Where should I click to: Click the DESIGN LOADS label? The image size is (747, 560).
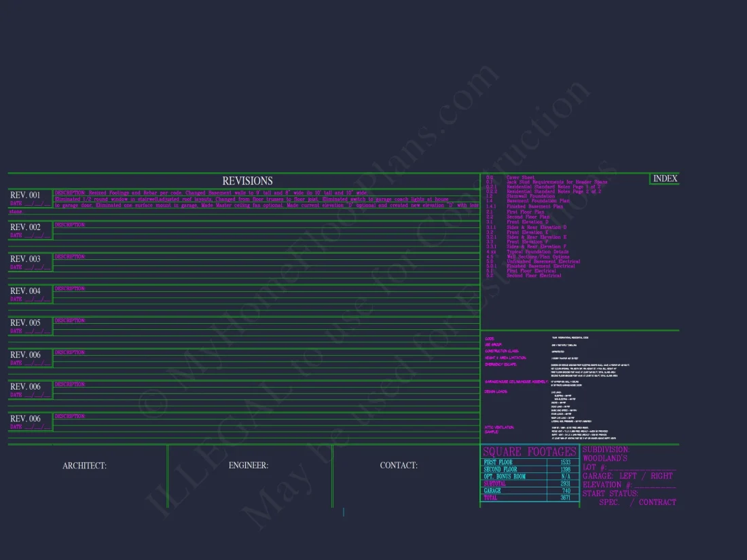tap(495, 392)
